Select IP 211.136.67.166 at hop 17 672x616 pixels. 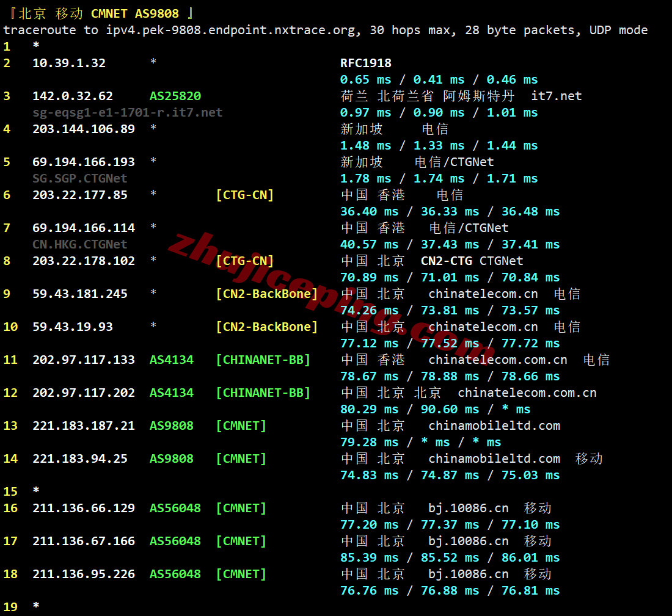point(84,541)
